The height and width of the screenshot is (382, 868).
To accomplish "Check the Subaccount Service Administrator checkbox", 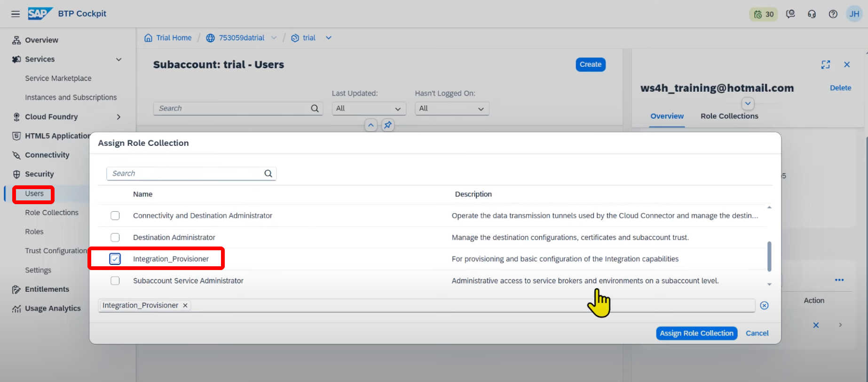I will (115, 281).
